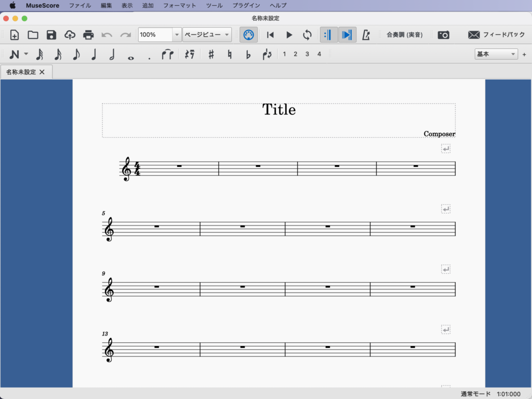532x399 pixels.
Task: Click the flat accidental symbol
Action: click(248, 54)
